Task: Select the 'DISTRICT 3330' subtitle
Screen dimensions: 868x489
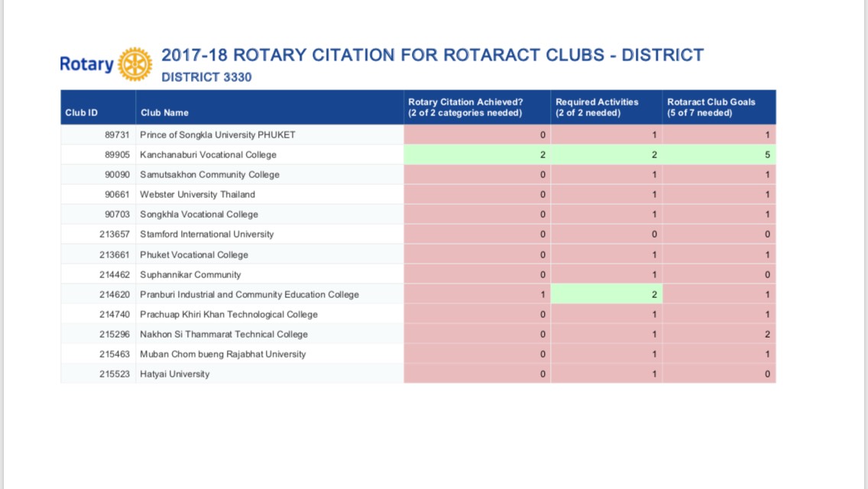Action: 206,77
